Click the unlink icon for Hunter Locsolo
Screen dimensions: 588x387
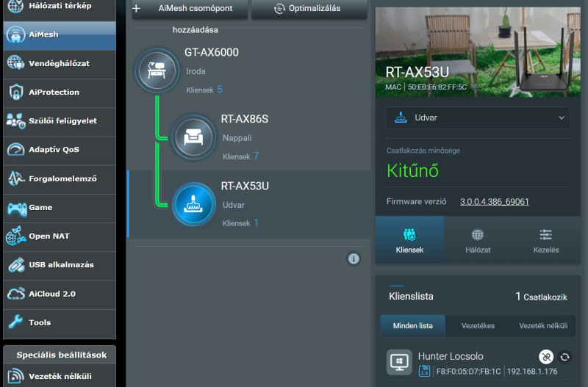click(x=546, y=357)
